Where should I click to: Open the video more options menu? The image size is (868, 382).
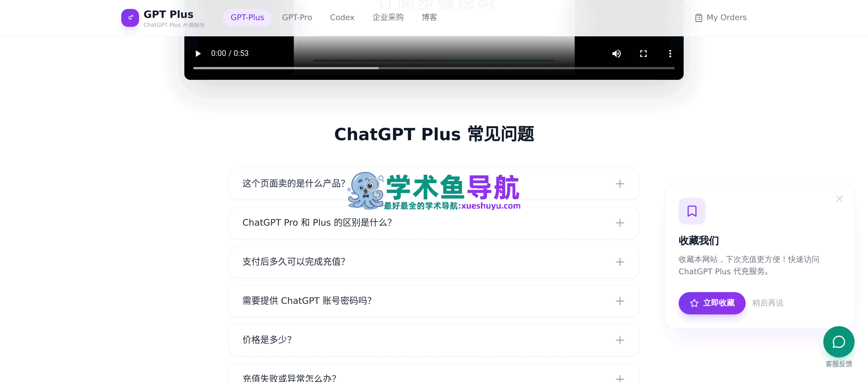click(670, 53)
